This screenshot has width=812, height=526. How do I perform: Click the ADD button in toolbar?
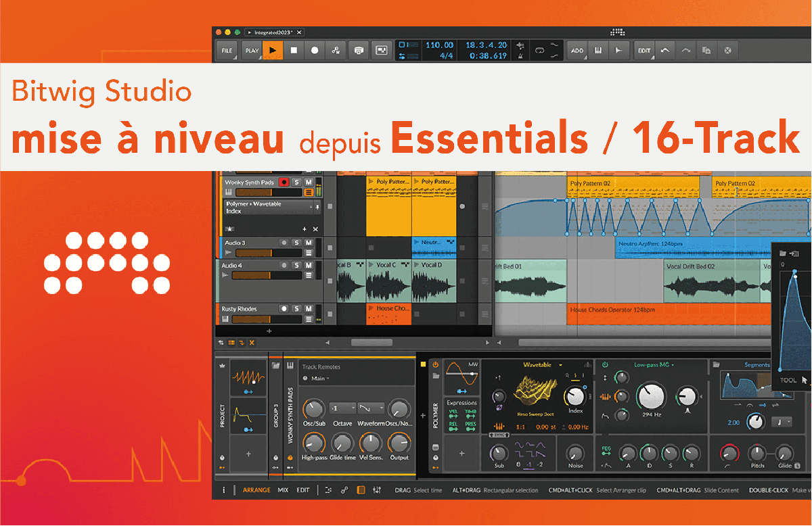coord(577,51)
